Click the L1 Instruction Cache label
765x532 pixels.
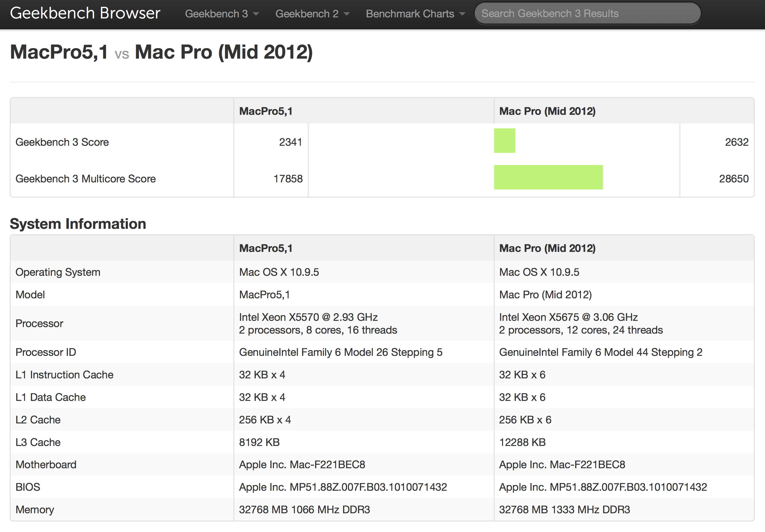click(64, 374)
